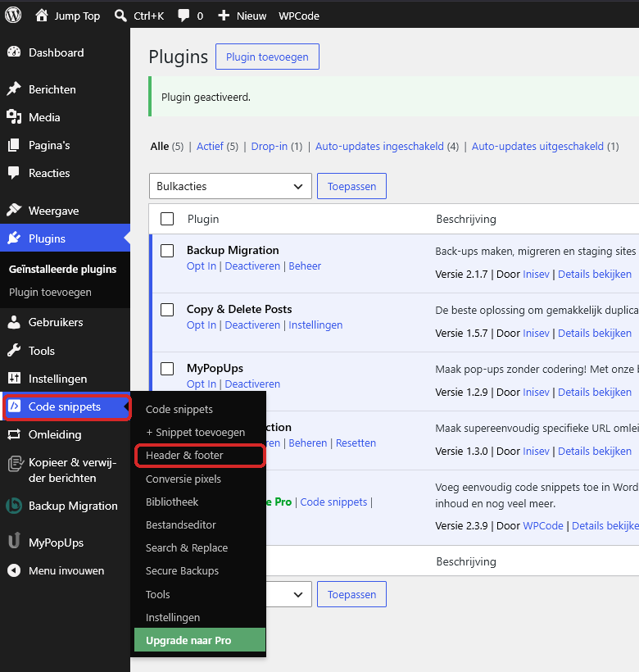Viewport: 639px width, 672px height.
Task: Open Code snippets first submenu entry
Action: tap(179, 409)
